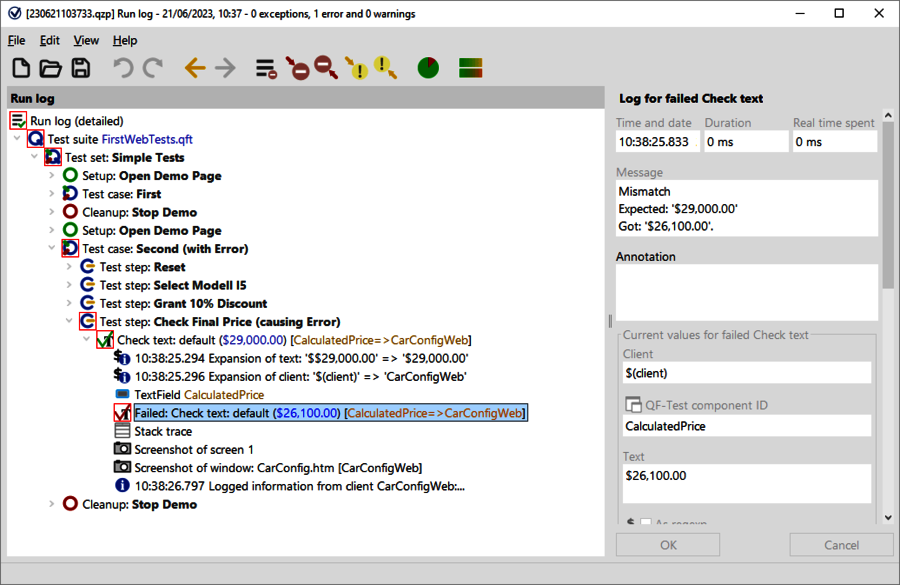The height and width of the screenshot is (585, 900).
Task: Open the pie chart statistics icon
Action: (428, 68)
